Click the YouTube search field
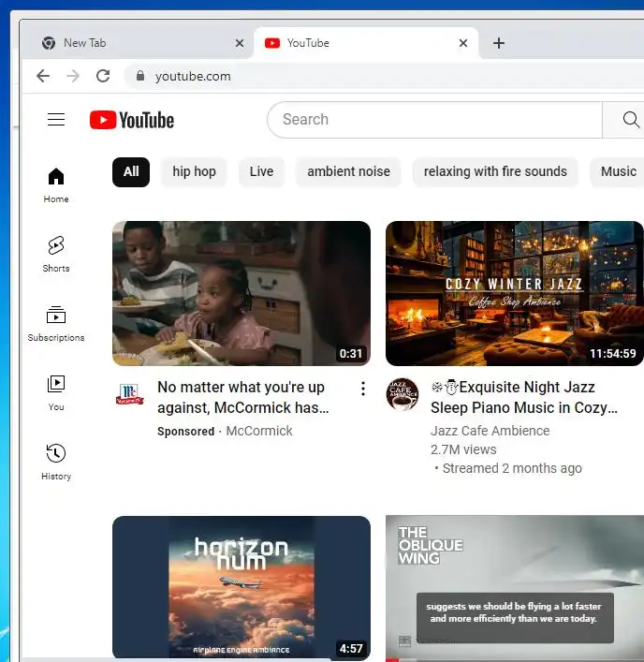Screen dimensions: 644x662 coord(434,120)
